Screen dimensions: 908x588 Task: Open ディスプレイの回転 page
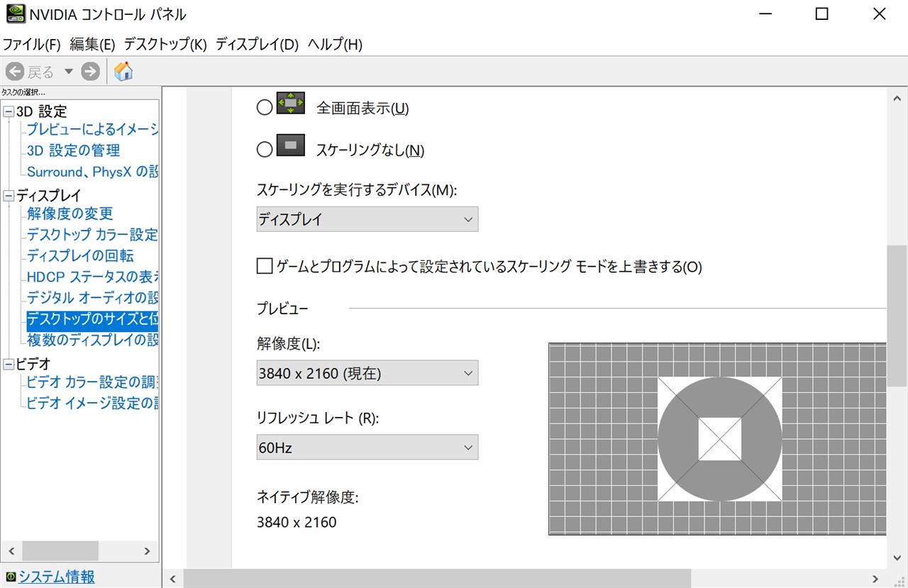coord(80,255)
